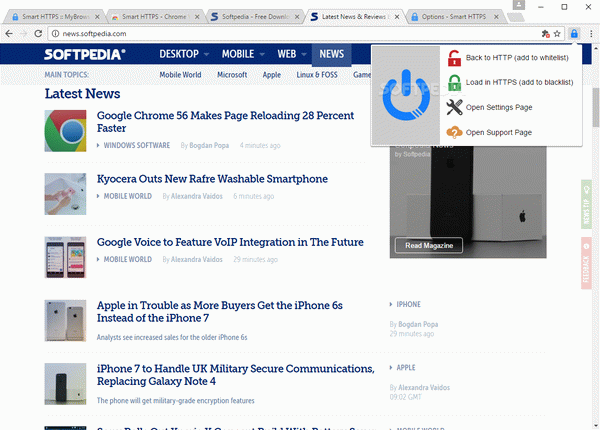Toggle Smart HTTPS power button in popup

click(406, 95)
